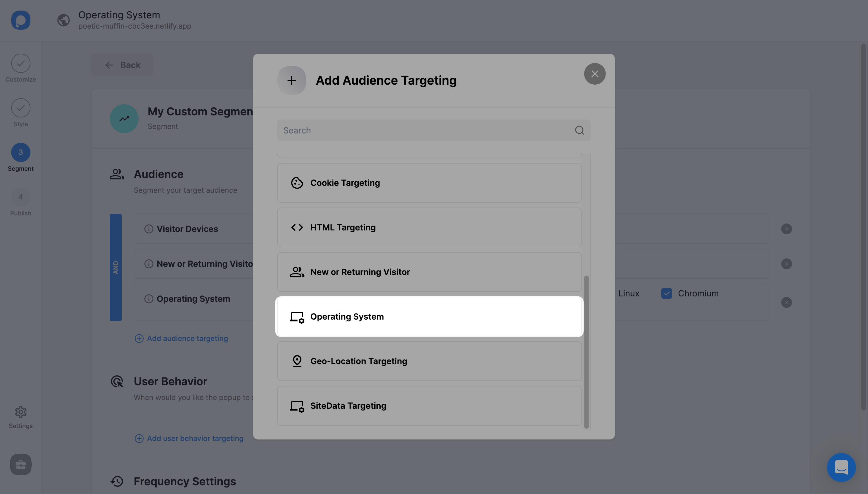Click the Back button
Image resolution: width=868 pixels, height=494 pixels.
pyautogui.click(x=122, y=65)
